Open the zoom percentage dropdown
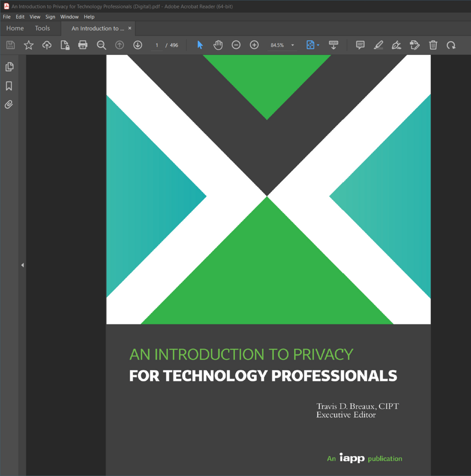 [292, 45]
